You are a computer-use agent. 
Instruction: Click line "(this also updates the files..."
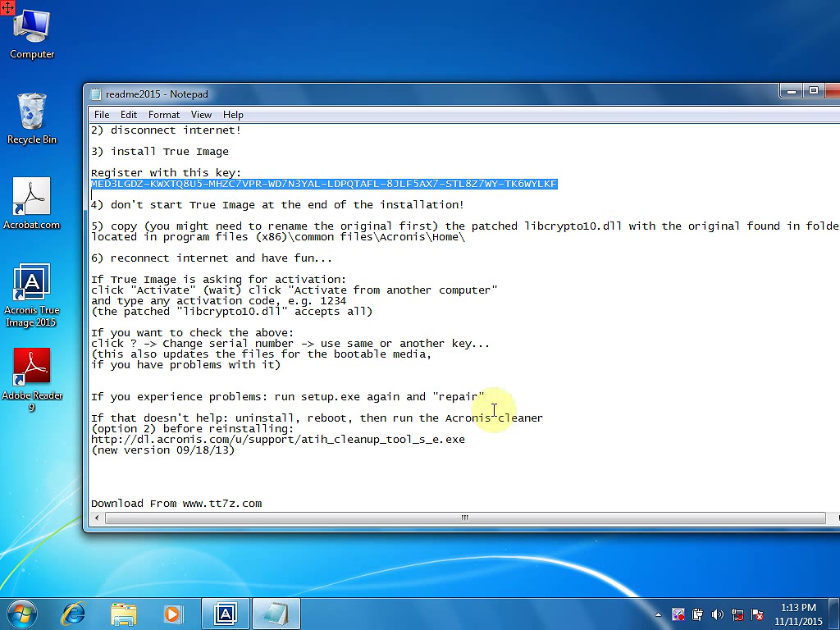click(x=261, y=354)
